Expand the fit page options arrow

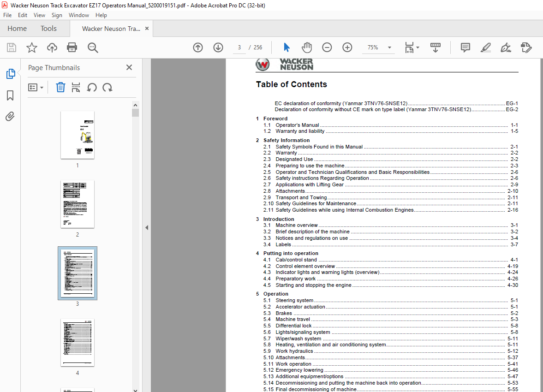click(418, 48)
